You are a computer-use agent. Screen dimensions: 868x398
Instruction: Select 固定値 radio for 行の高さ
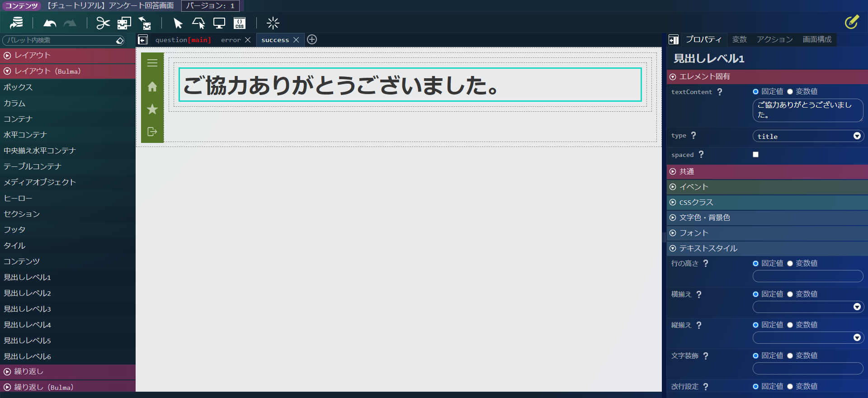pos(755,263)
